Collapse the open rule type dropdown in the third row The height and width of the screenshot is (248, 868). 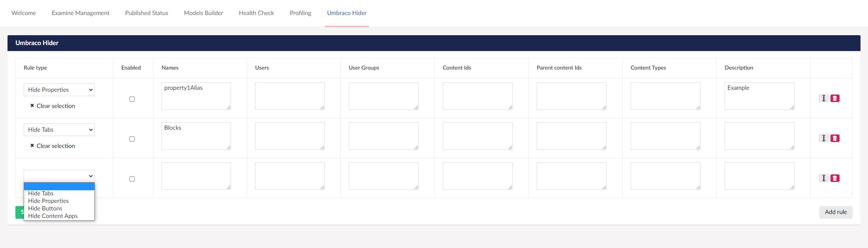click(59, 176)
